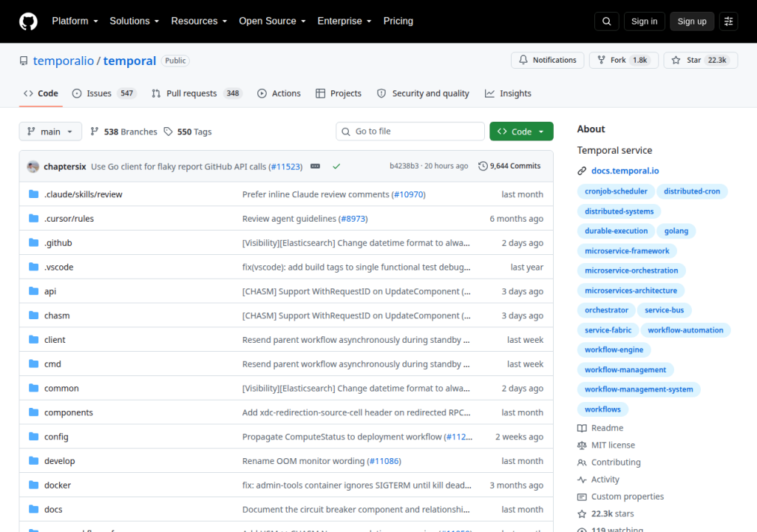Click the Sign in button
The image size is (757, 532).
(x=644, y=21)
